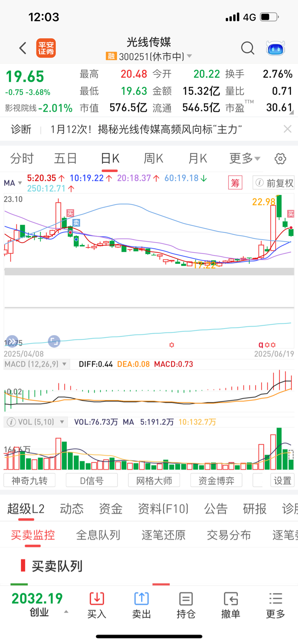The height and width of the screenshot is (644, 298).
Task: Open the 研报 tab
Action: tap(255, 509)
